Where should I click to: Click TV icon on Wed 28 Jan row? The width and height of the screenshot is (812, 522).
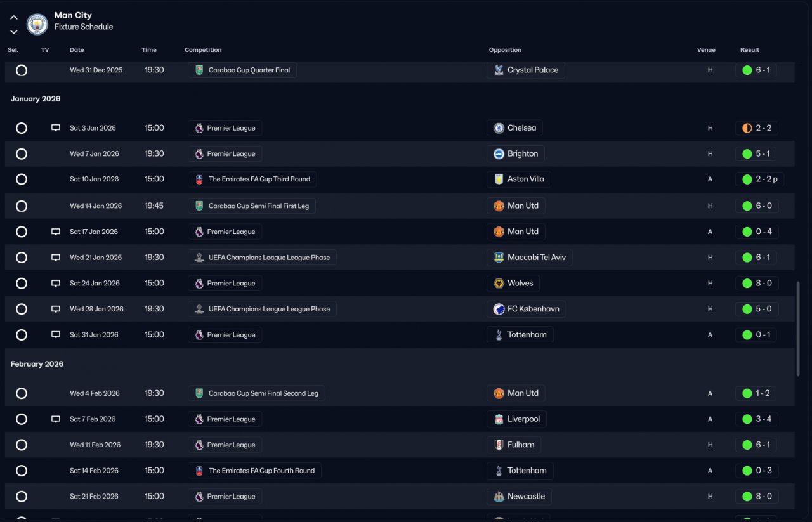coord(56,310)
